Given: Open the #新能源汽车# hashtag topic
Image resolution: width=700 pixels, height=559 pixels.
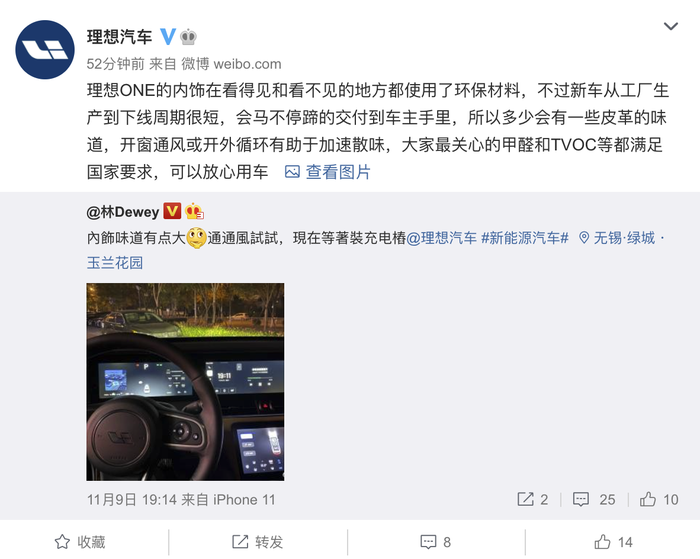Looking at the screenshot, I should coord(525,238).
